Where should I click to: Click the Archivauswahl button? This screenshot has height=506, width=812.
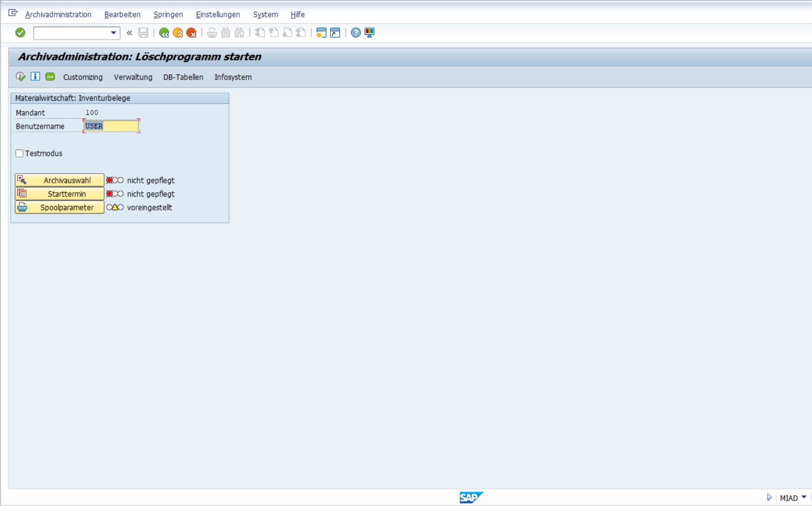60,180
